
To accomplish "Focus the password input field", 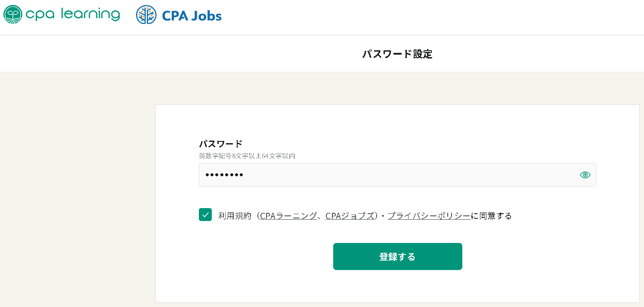I will [x=387, y=175].
